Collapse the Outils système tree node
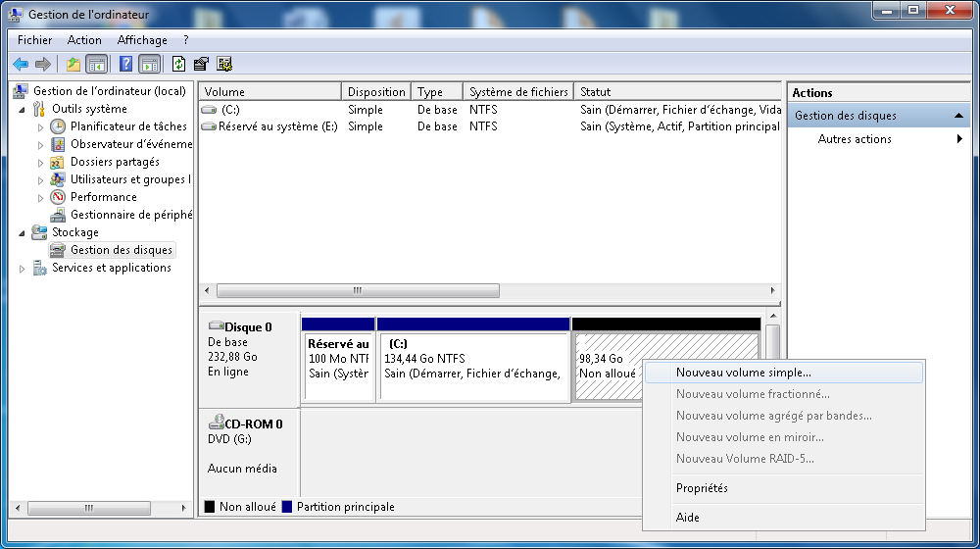Viewport: 980px width, 549px height. click(x=22, y=110)
